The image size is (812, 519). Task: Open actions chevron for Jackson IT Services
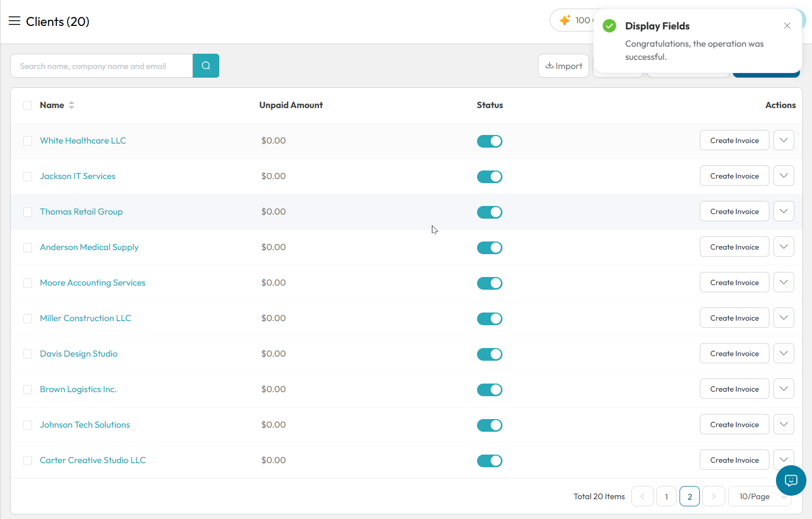pyautogui.click(x=784, y=176)
